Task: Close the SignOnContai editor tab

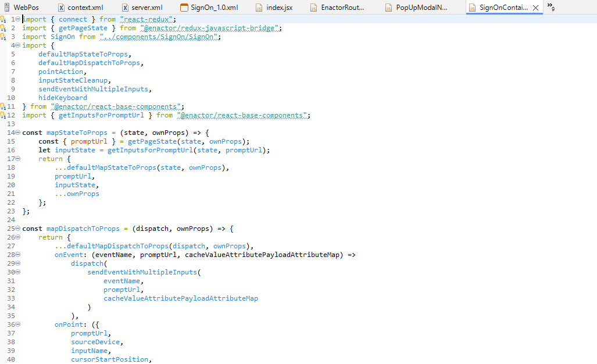Action: pyautogui.click(x=536, y=8)
